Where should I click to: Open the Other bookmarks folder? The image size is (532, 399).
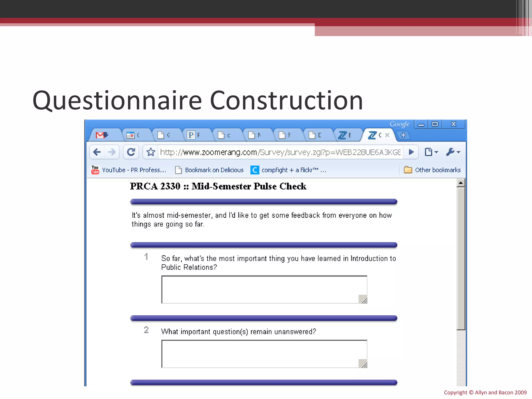click(432, 170)
